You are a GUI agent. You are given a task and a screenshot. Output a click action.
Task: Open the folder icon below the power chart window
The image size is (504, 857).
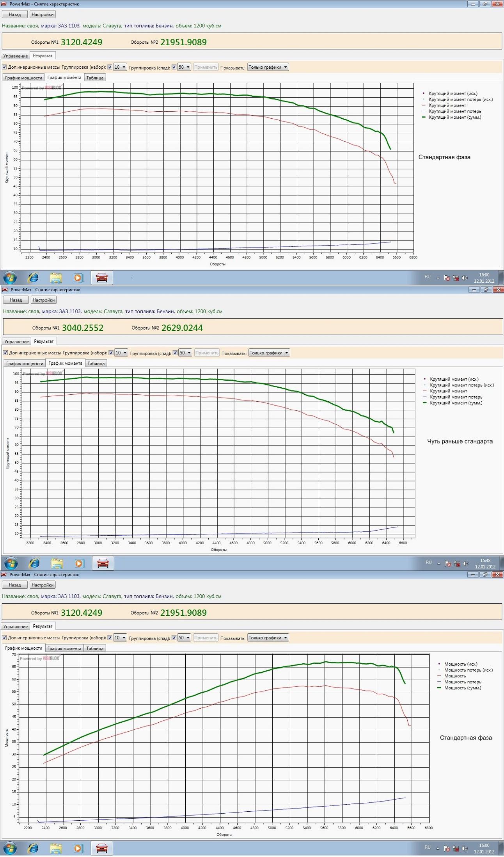click(x=56, y=848)
